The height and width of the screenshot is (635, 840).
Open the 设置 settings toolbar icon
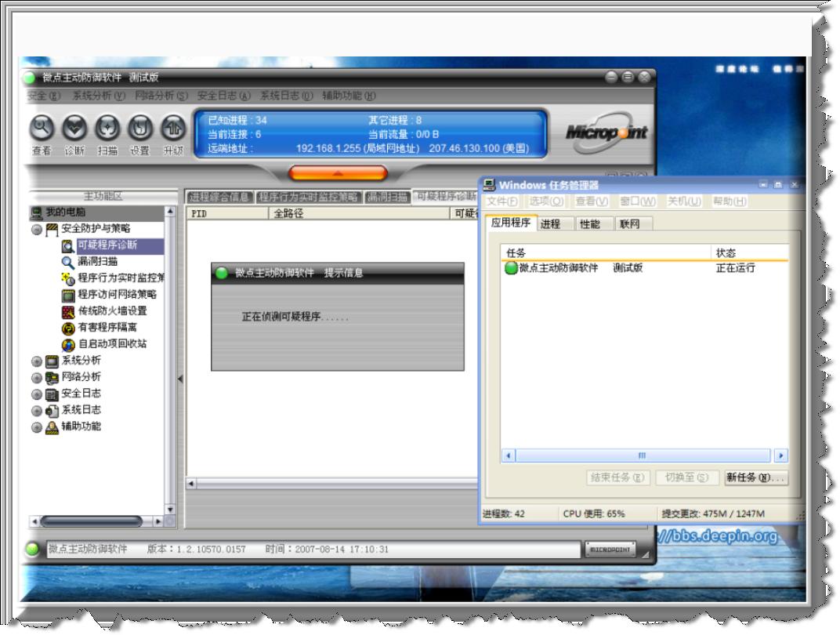139,128
